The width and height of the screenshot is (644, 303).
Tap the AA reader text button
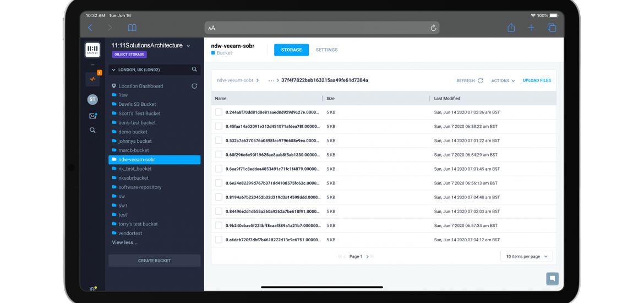[x=211, y=28]
